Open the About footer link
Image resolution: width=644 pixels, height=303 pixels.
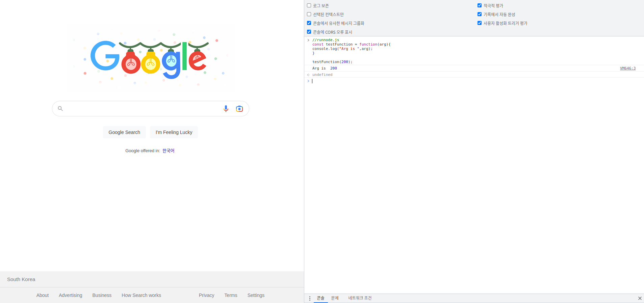point(43,295)
